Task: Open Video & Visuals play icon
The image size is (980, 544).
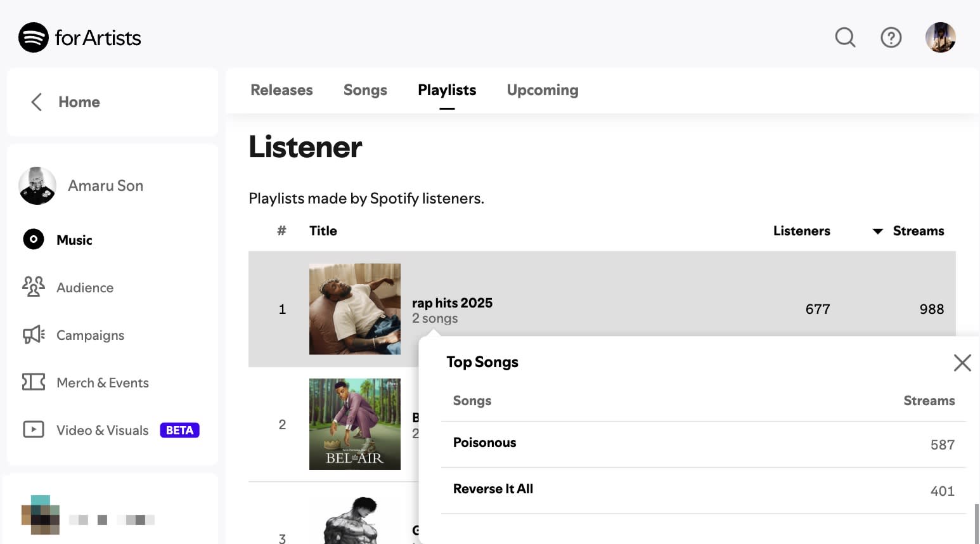Action: point(34,429)
